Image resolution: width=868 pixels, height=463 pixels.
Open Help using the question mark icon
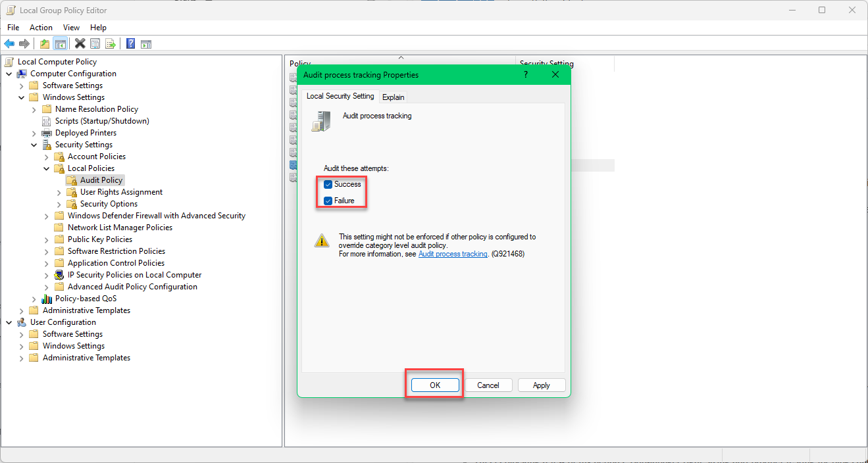(130, 43)
